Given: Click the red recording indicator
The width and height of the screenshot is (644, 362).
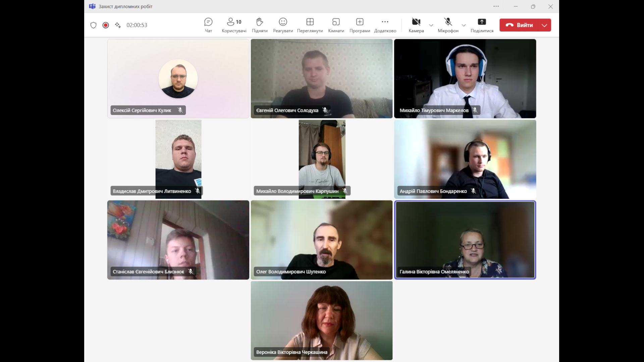Looking at the screenshot, I should pyautogui.click(x=106, y=25).
